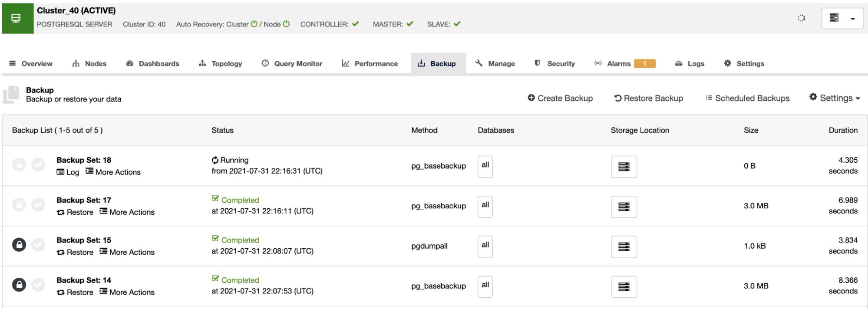Open the Logs tab

690,63
